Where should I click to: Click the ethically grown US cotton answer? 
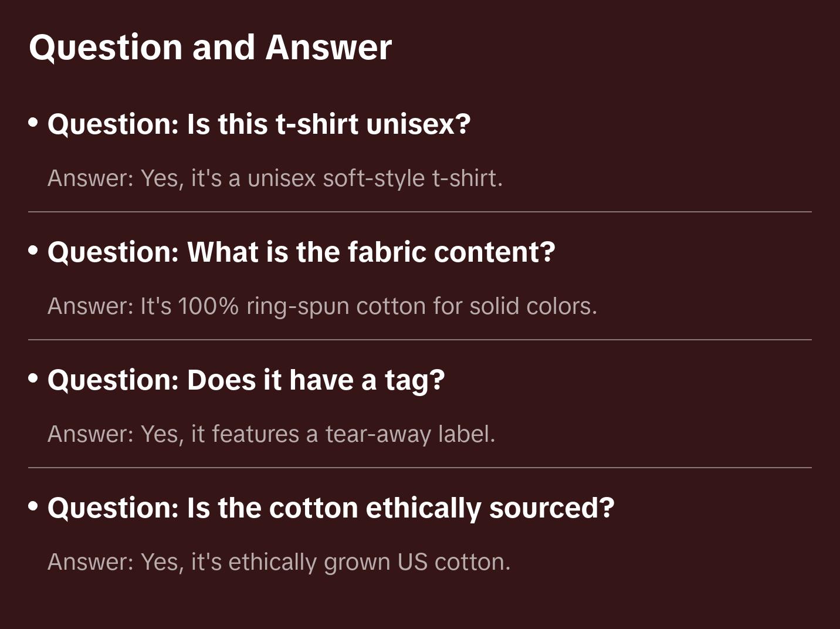click(x=279, y=562)
